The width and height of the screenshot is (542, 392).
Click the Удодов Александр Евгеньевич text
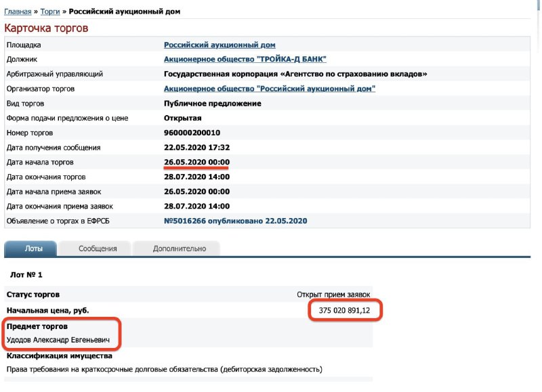pyautogui.click(x=58, y=340)
